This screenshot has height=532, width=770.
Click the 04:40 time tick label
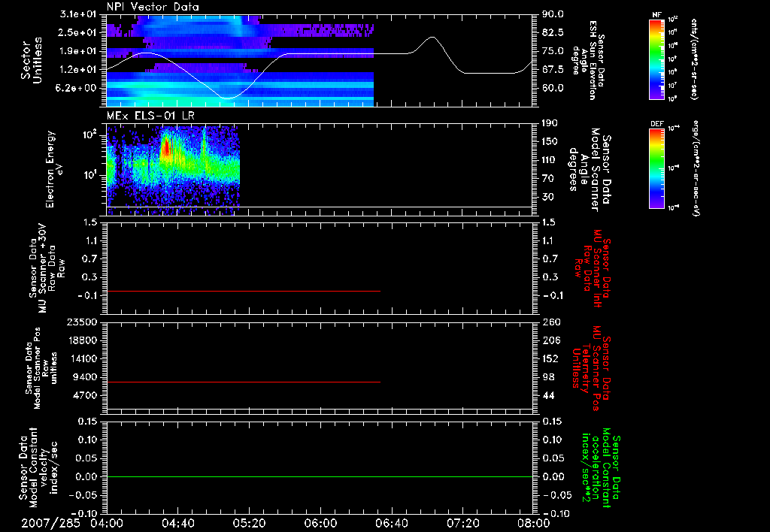click(x=177, y=523)
